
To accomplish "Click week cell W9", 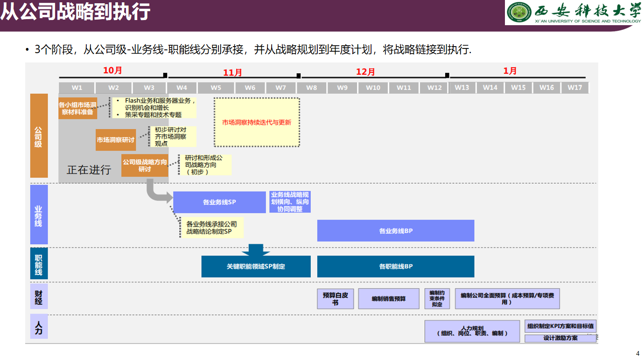I will 342,88.
